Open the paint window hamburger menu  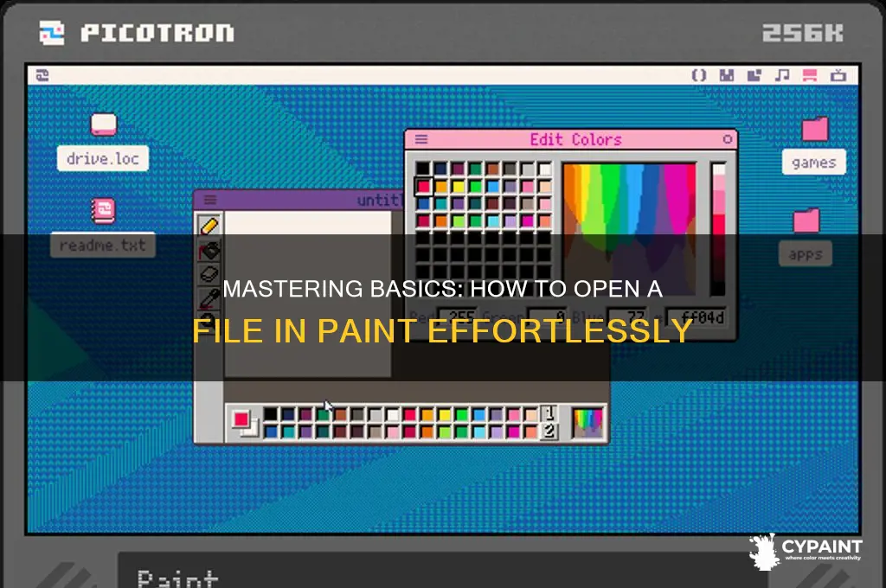click(x=210, y=200)
